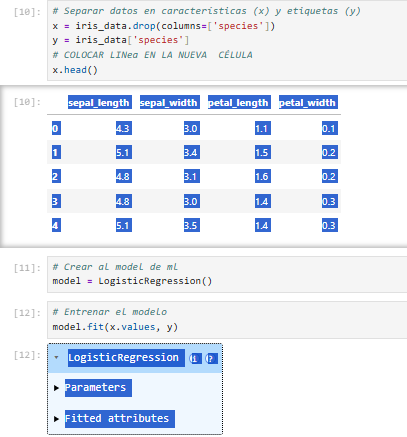Viewport: 407px width, 437px height.
Task: Collapse the LogisticRegression estimator arrow
Action: pyautogui.click(x=56, y=358)
